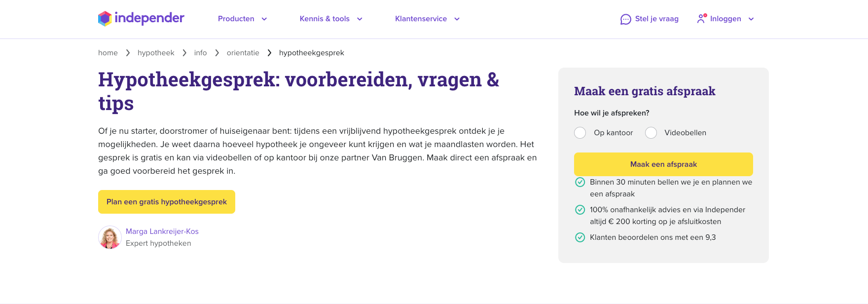
Task: Click the independer wordmark text
Action: pyautogui.click(x=149, y=18)
